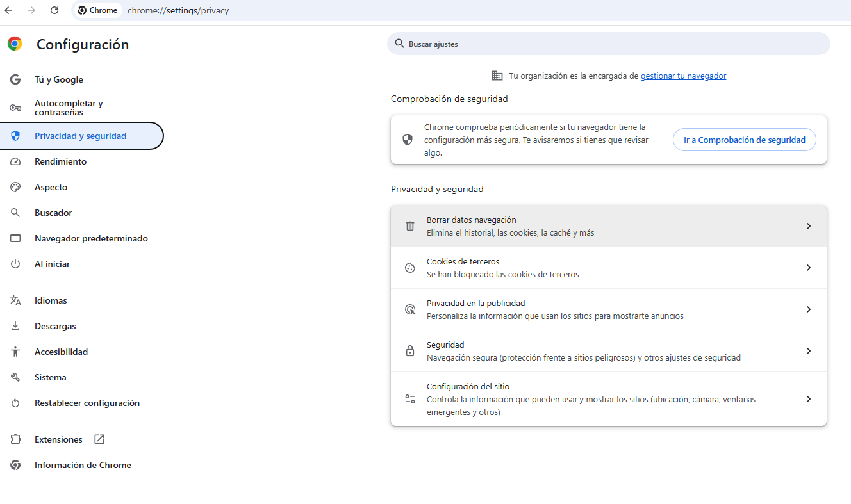Click the address bar URL chrome://settings/privacy
Viewport: 851px width, 504px height.
coord(178,10)
